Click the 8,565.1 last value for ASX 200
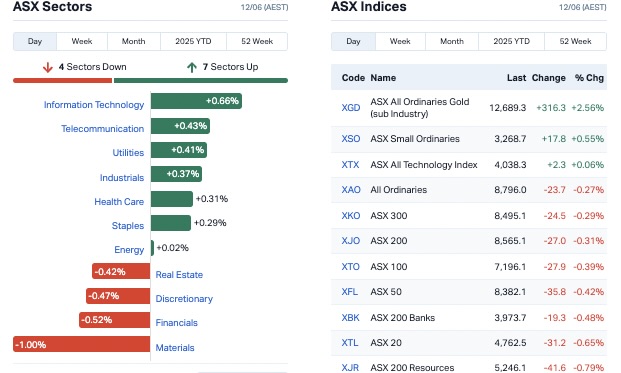The height and width of the screenshot is (373, 621). tap(510, 241)
